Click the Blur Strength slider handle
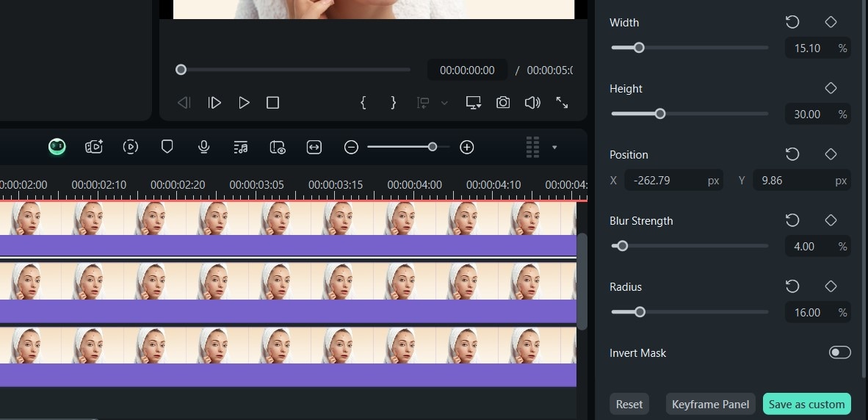 (622, 246)
